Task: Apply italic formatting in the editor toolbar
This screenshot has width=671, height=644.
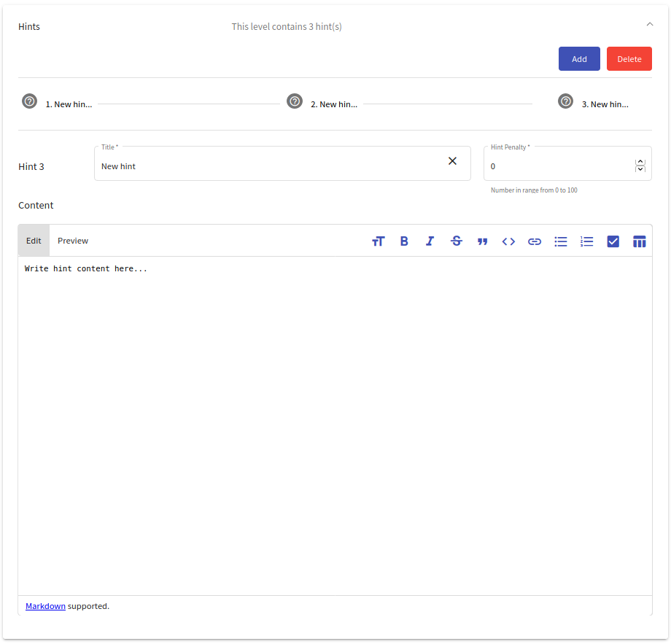Action: click(430, 241)
